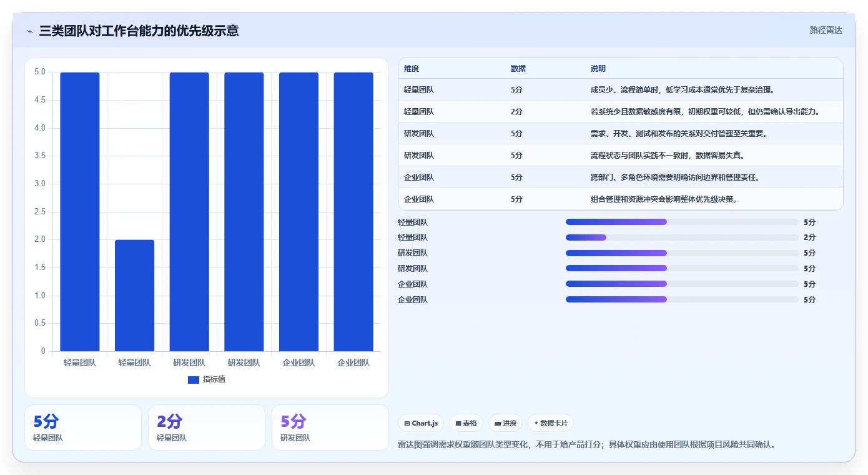
Task: Click the 2.5 tick on the chart axis
Action: (39, 212)
